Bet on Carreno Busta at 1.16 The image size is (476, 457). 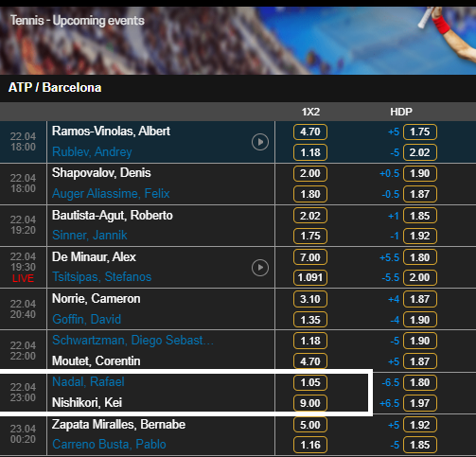(x=310, y=445)
